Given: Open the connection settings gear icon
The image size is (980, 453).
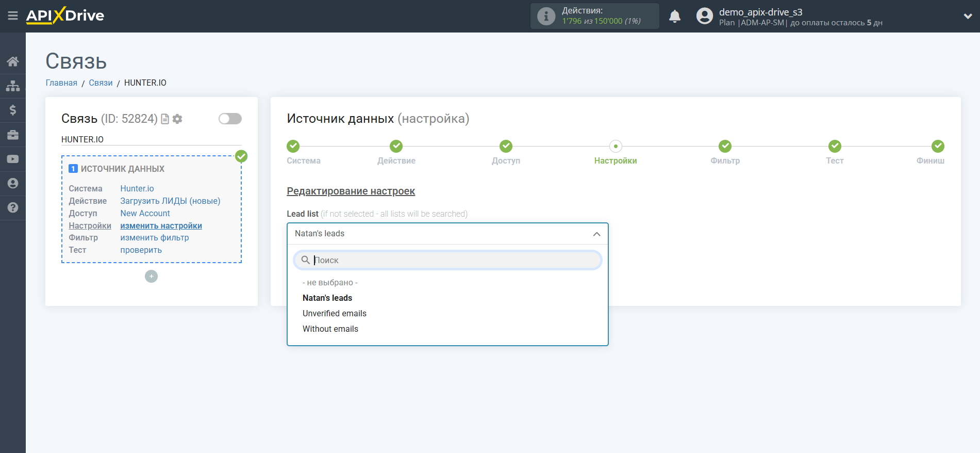Looking at the screenshot, I should 177,119.
